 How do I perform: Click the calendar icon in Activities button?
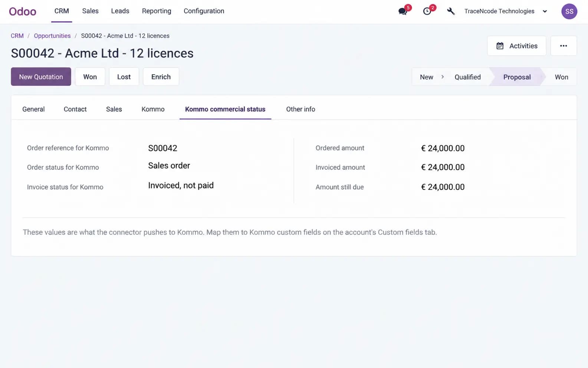[x=500, y=46]
